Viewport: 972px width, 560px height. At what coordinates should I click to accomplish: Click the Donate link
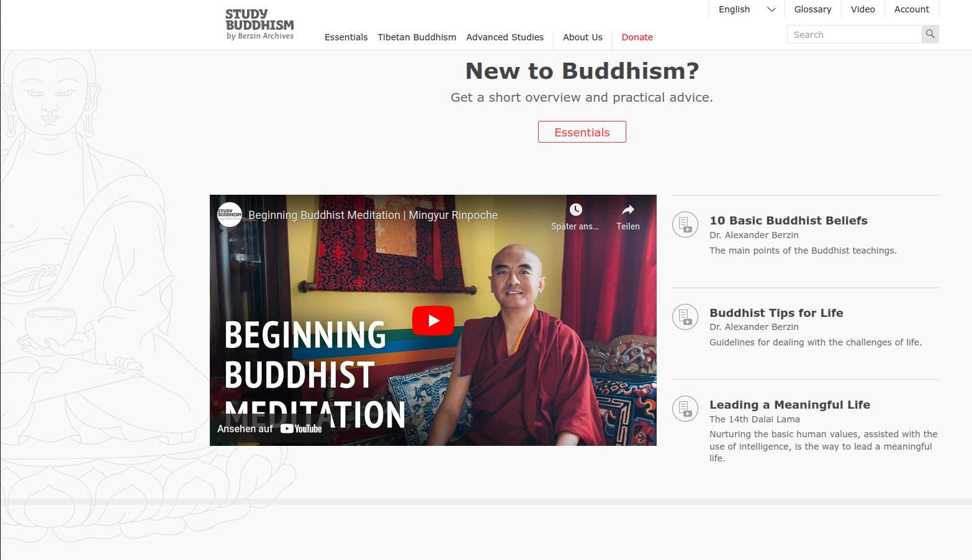(x=637, y=37)
